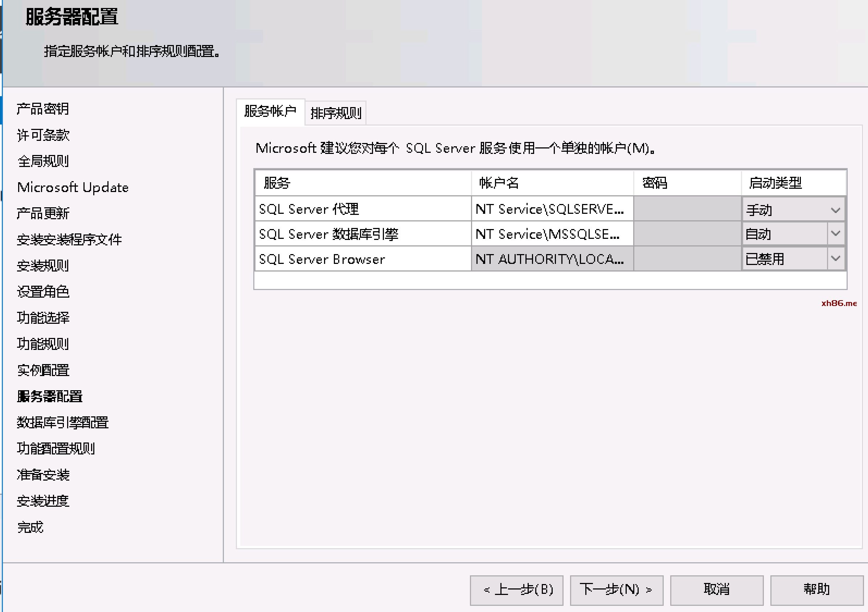This screenshot has width=868, height=612.
Task: Click the 帐户名 column header
Action: tap(552, 183)
